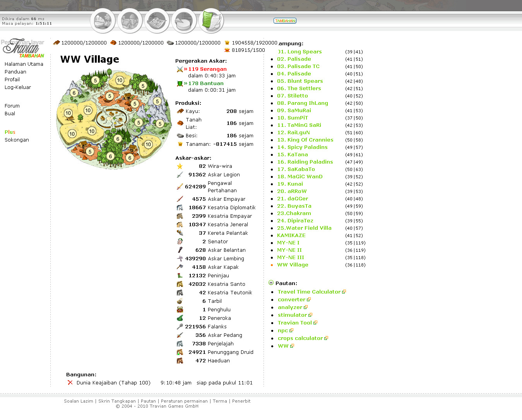
Task: Select Log-Keluar to sign out
Action: pos(18,87)
